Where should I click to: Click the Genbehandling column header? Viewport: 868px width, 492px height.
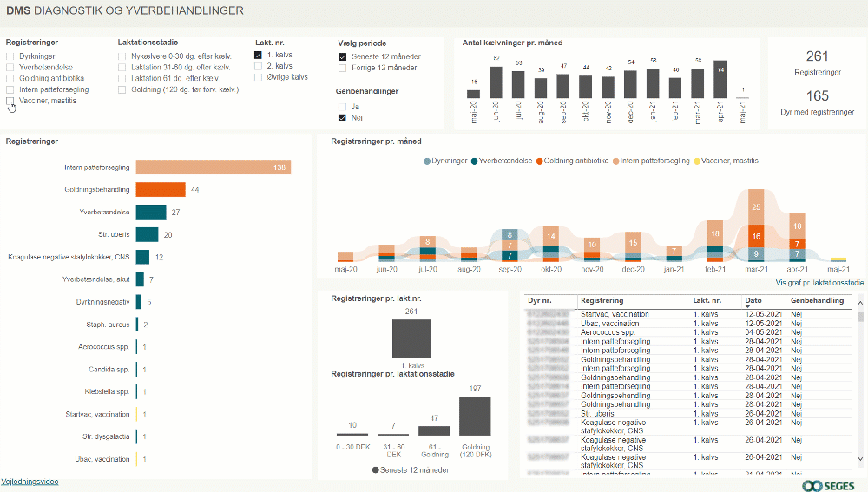tap(816, 300)
